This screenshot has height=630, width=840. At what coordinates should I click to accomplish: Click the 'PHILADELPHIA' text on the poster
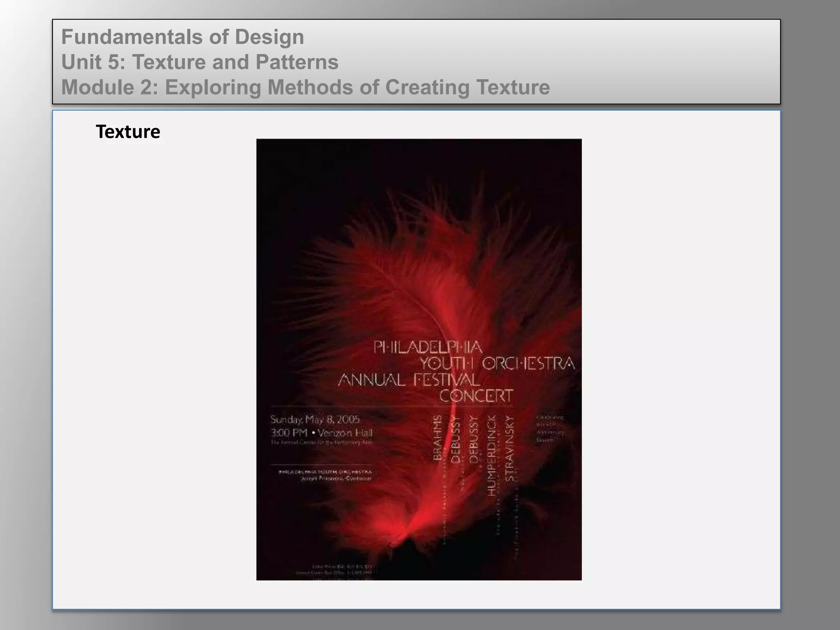pyautogui.click(x=428, y=348)
